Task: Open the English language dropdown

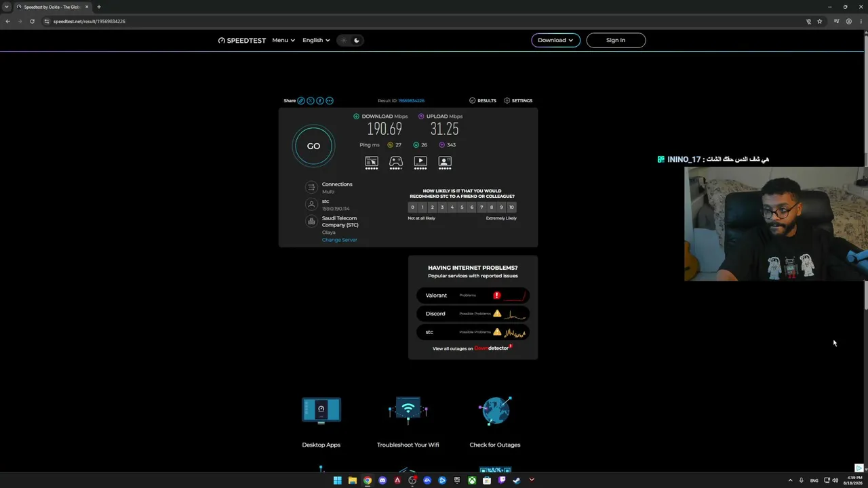Action: coord(316,40)
